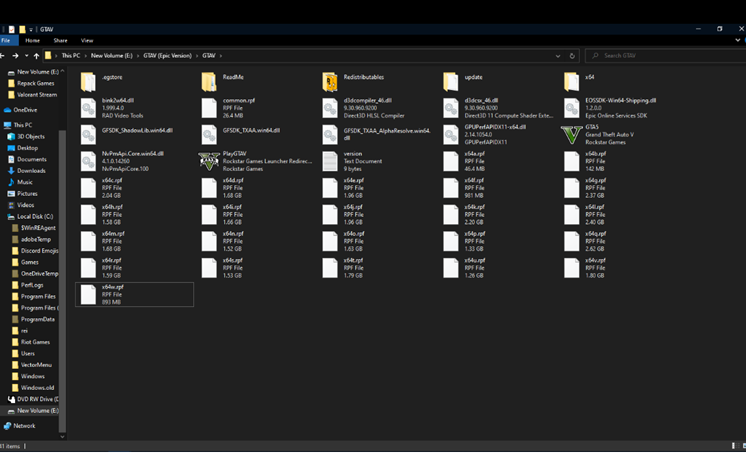Open the update folder icon
This screenshot has height=456, width=746.
click(x=451, y=82)
